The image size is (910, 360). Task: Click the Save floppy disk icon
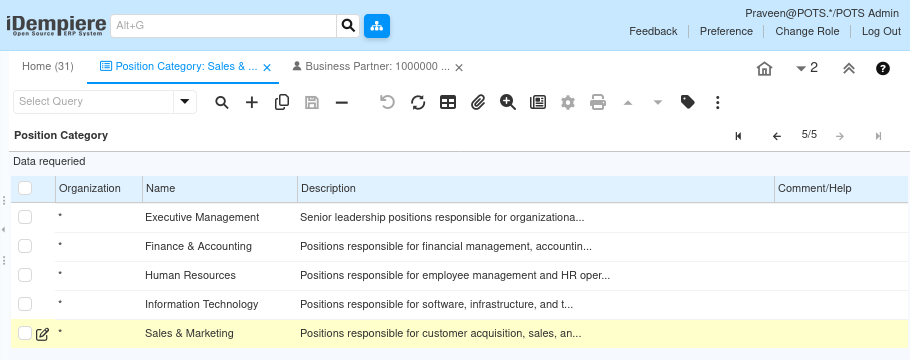312,103
